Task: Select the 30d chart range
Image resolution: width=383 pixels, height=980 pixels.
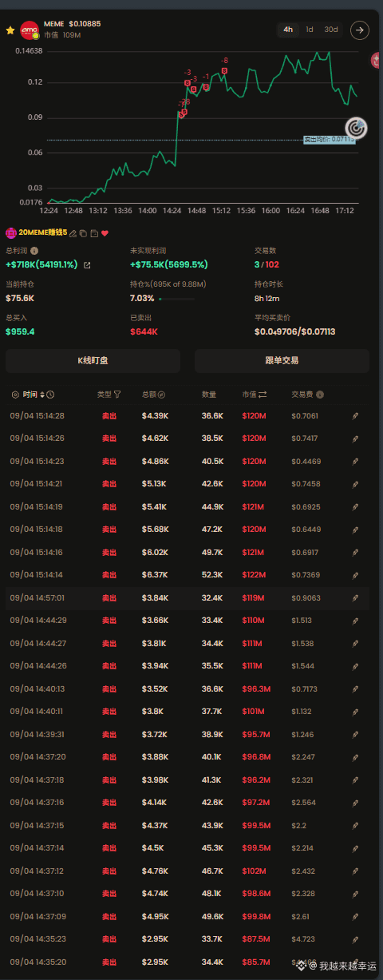Action: [x=331, y=30]
